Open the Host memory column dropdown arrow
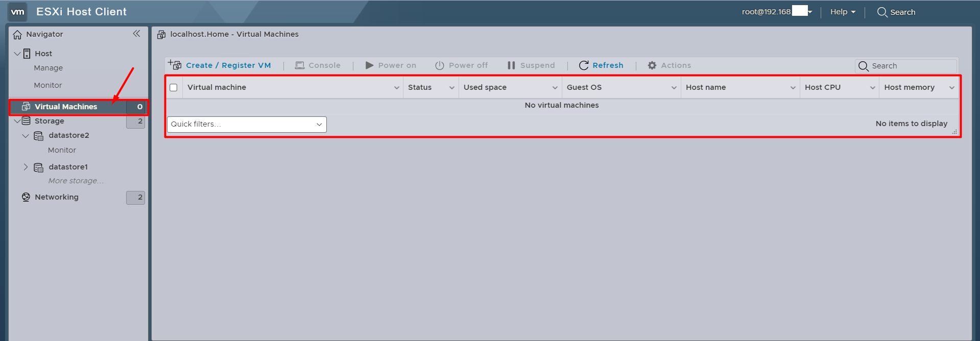Viewport: 980px width, 341px height. [952, 88]
